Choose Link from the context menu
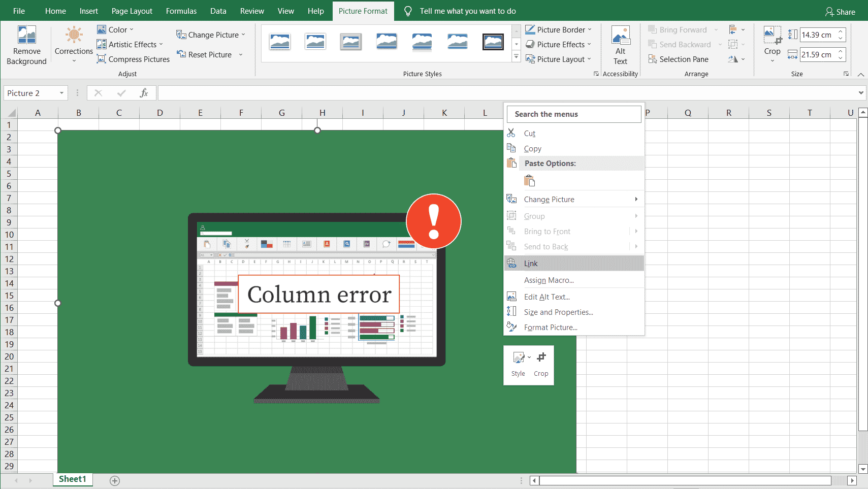This screenshot has height=489, width=868. click(x=531, y=264)
